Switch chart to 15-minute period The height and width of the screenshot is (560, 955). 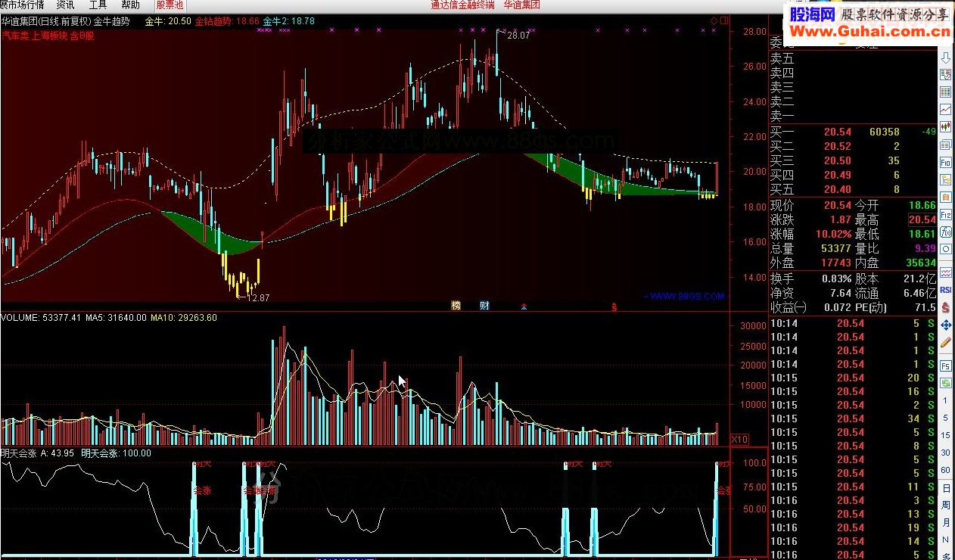946,435
